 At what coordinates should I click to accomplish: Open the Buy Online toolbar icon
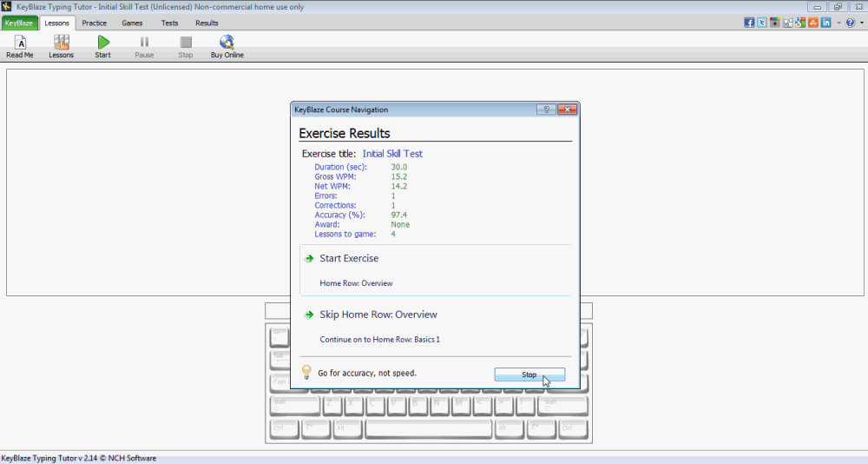[x=227, y=47]
